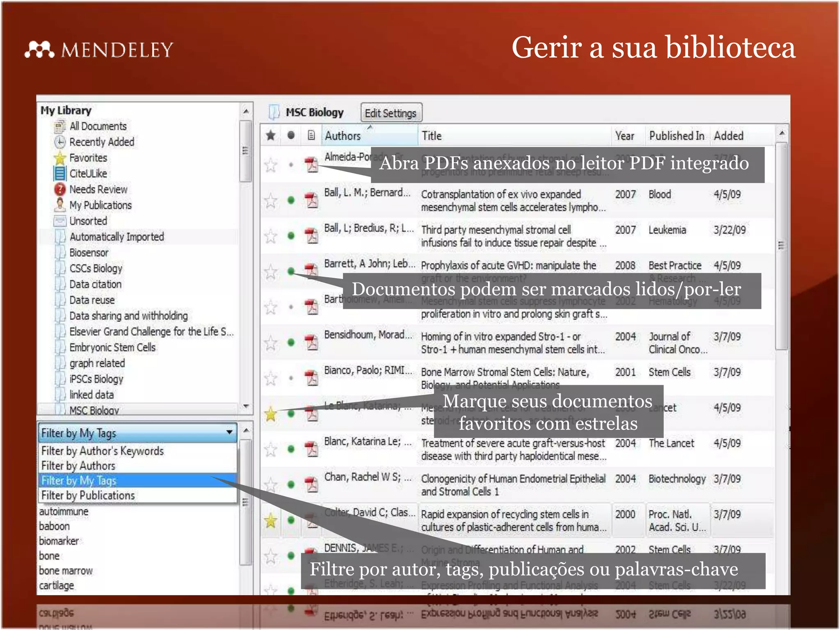
Task: Toggle read status of Chan, Rachel W S
Action: pyautogui.click(x=291, y=485)
